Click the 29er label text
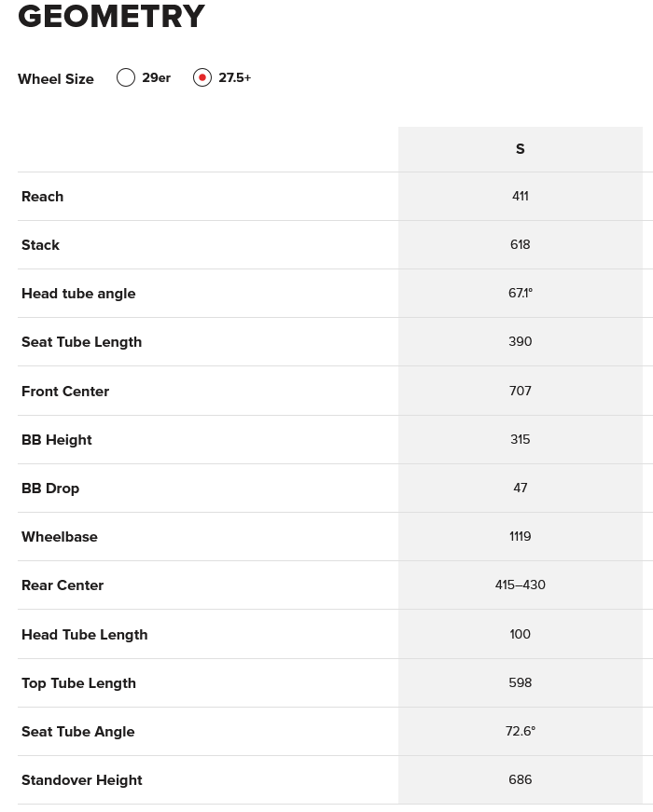The width and height of the screenshot is (653, 812). (x=156, y=78)
